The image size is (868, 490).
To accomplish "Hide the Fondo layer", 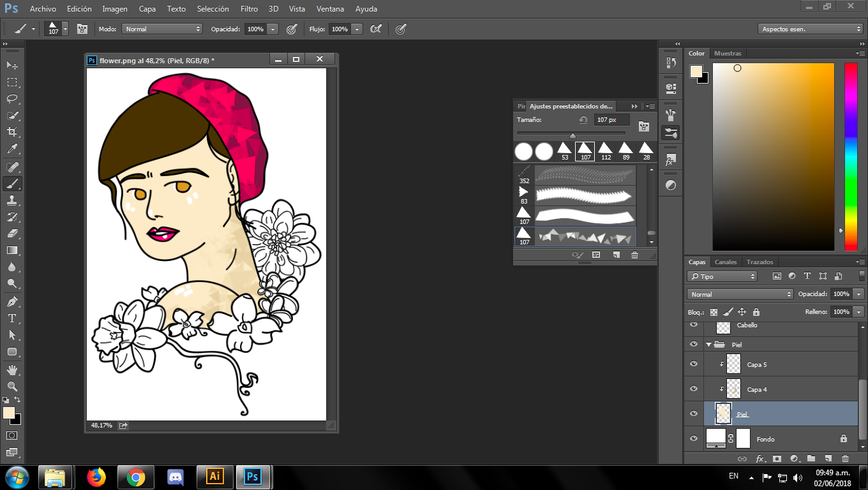I will click(694, 439).
